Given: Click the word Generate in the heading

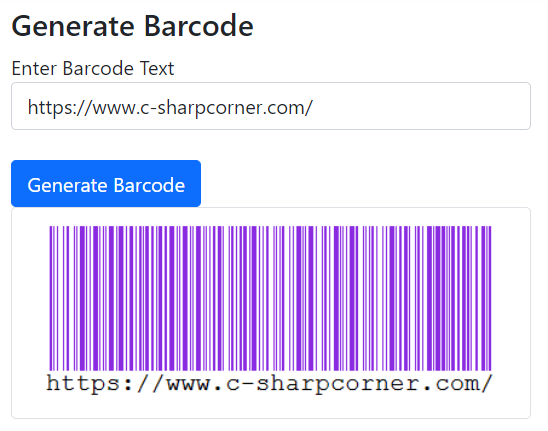Looking at the screenshot, I should (x=73, y=27).
